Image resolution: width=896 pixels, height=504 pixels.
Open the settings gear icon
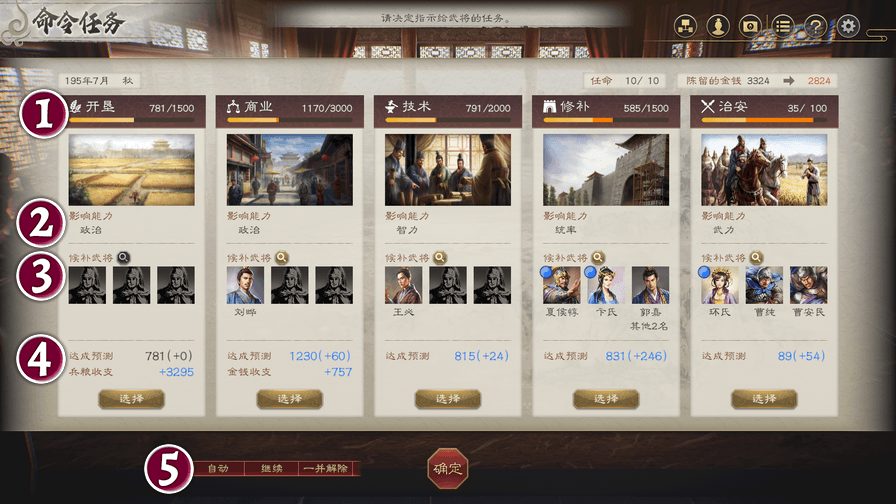tap(849, 26)
